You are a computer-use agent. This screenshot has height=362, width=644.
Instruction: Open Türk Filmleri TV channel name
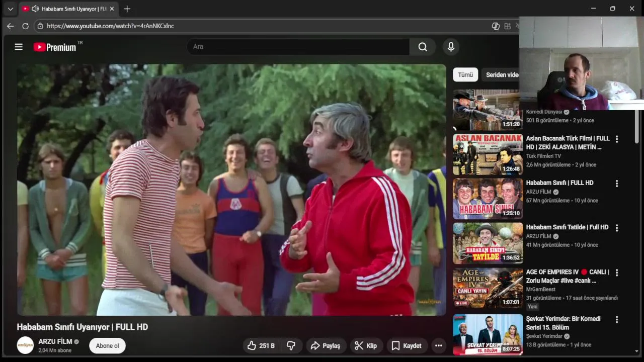click(543, 156)
